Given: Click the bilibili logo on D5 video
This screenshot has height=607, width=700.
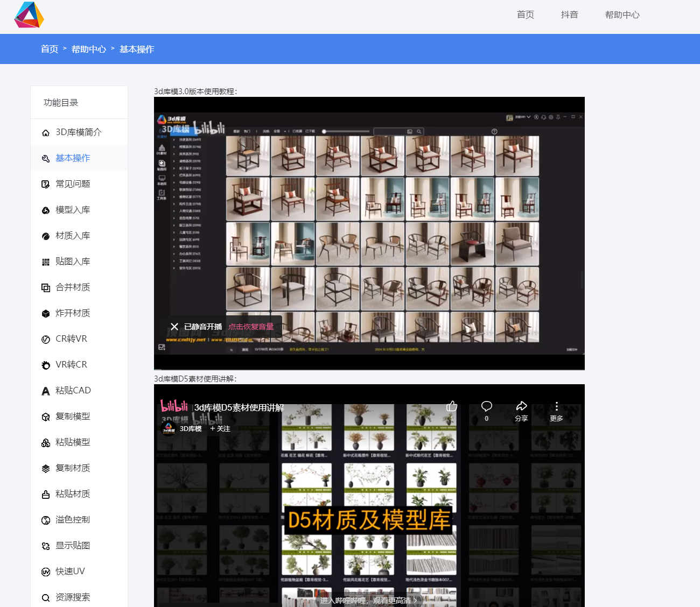Looking at the screenshot, I should (174, 406).
